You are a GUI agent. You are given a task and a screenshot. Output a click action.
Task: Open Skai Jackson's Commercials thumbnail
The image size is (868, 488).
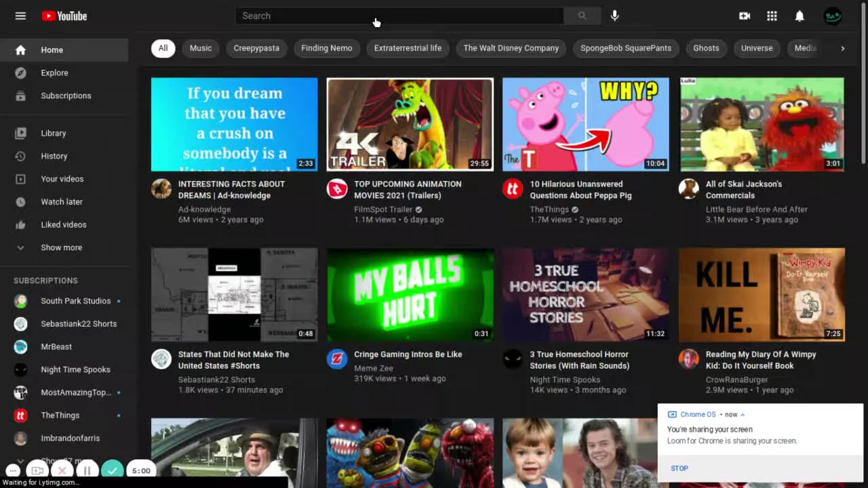(762, 124)
